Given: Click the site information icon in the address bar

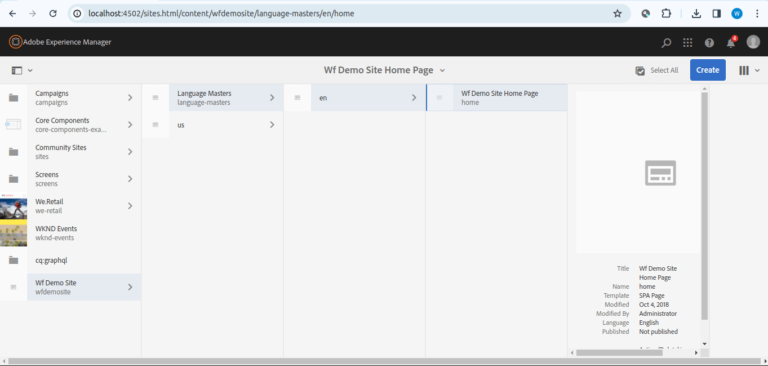Looking at the screenshot, I should click(77, 14).
